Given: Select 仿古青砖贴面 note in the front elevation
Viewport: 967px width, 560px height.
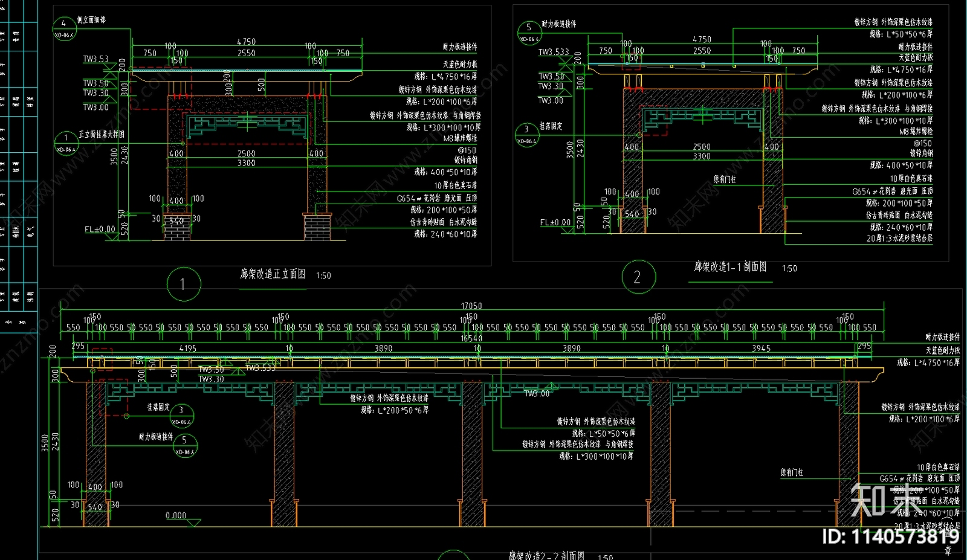Looking at the screenshot, I should 444,222.
